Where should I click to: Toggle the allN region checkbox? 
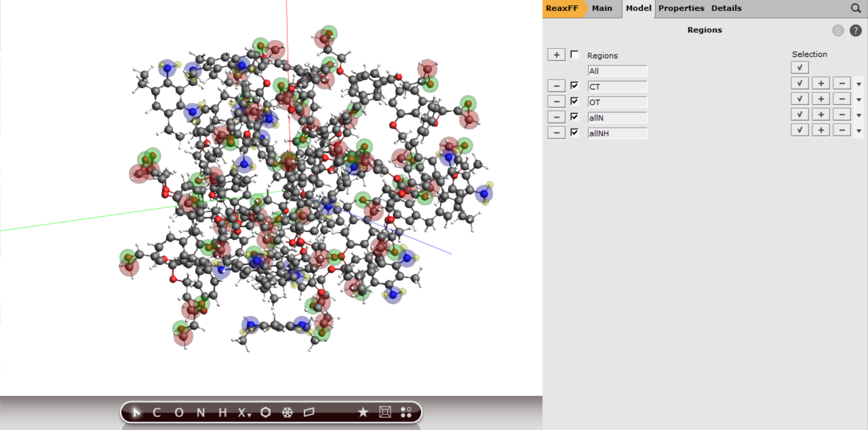pos(574,117)
